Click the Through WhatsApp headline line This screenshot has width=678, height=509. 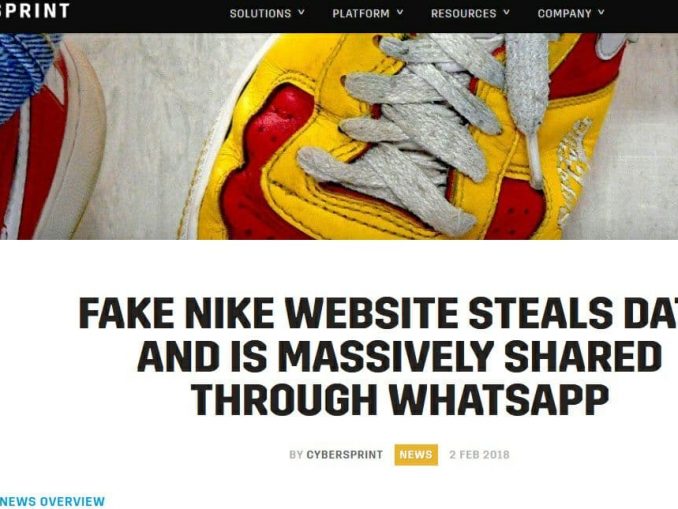click(400, 400)
